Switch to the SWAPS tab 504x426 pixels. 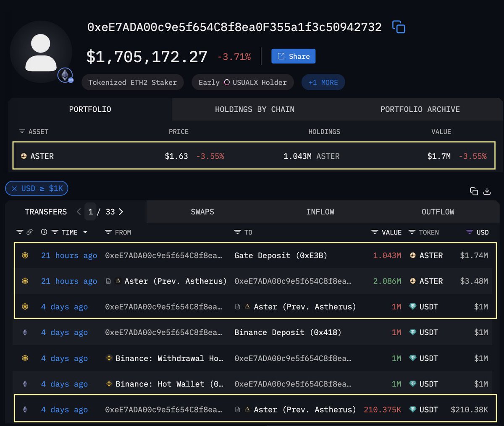(202, 212)
